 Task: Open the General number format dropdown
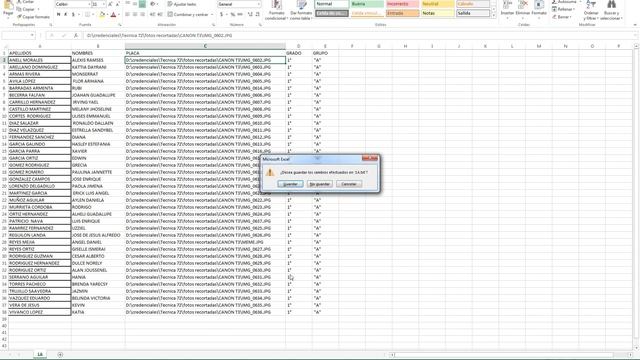258,4
